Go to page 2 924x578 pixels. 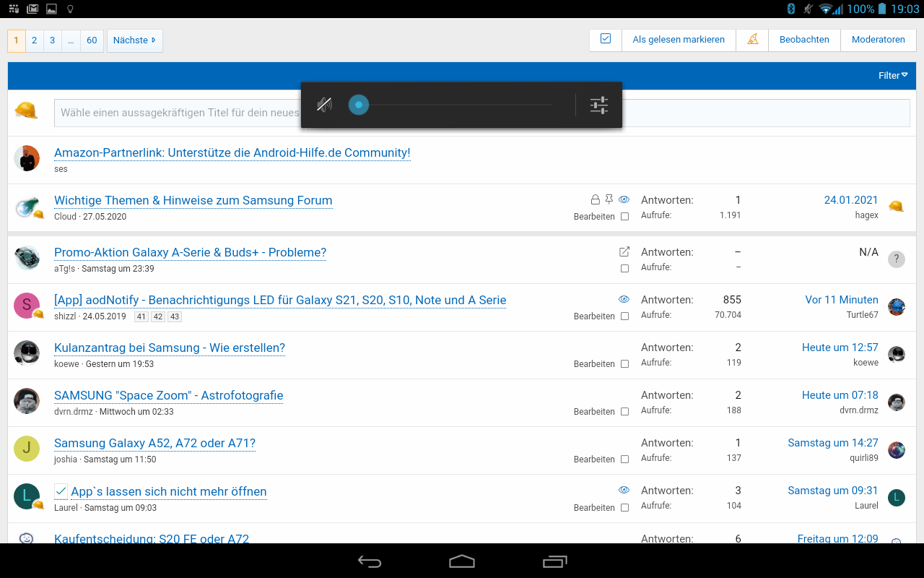(x=34, y=40)
